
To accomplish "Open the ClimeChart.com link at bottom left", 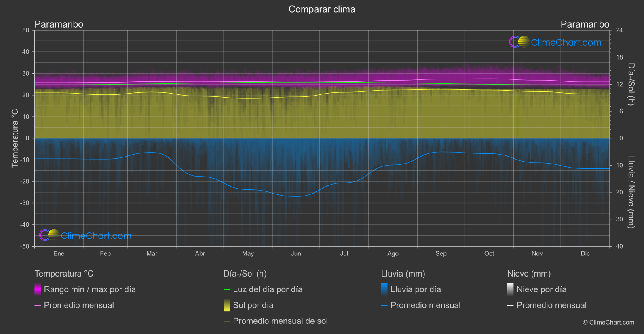I will click(96, 236).
